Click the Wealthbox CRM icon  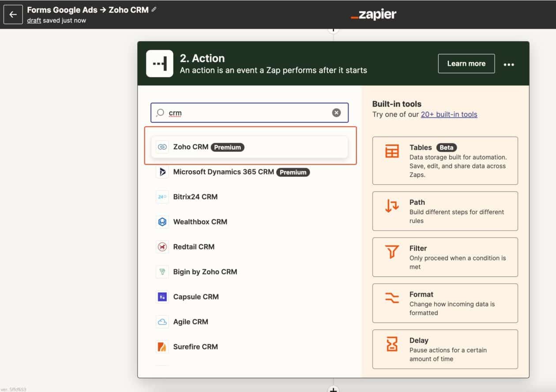tap(162, 222)
